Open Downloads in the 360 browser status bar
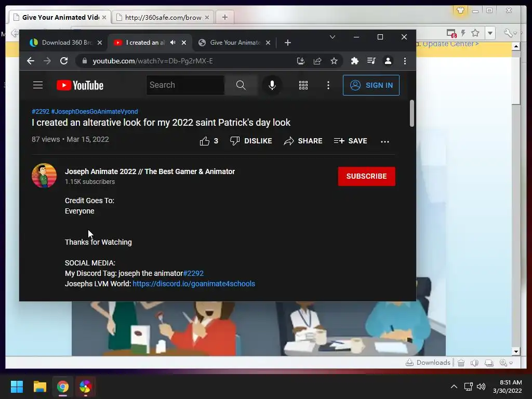Viewport: 532px width, 399px height. pyautogui.click(x=428, y=362)
